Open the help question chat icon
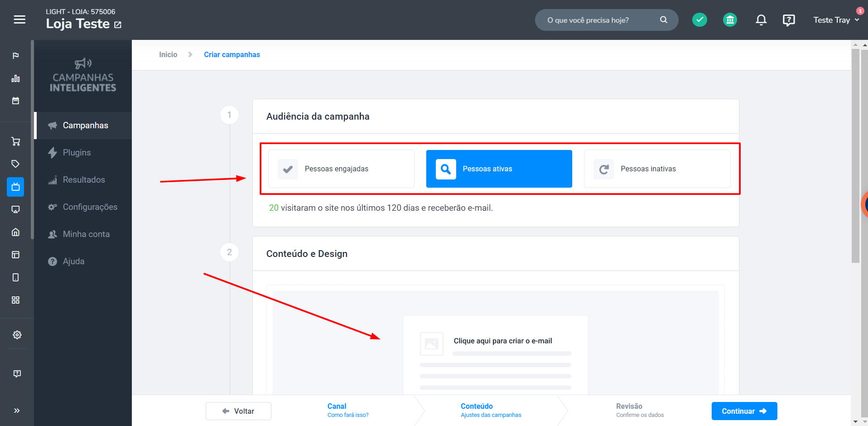868x426 pixels. click(x=789, y=20)
